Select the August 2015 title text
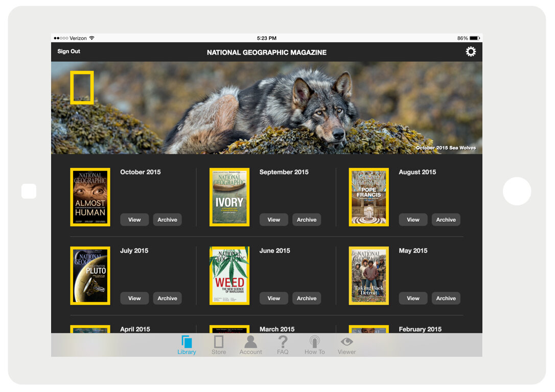 (x=418, y=172)
